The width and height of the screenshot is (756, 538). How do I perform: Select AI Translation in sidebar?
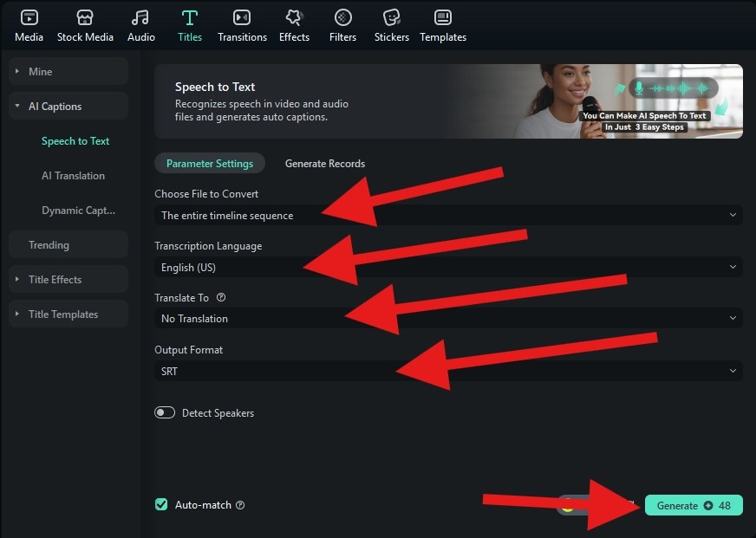[73, 175]
